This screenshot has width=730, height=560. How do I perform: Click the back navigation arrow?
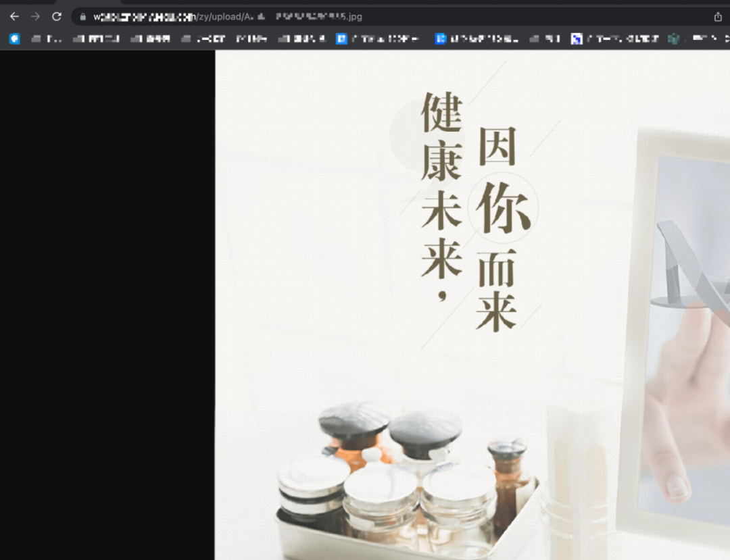14,17
